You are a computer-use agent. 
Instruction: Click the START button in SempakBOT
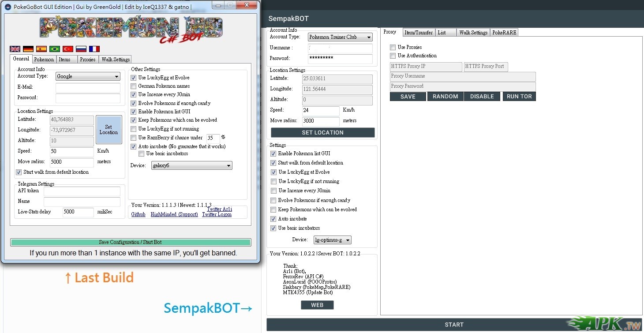(454, 325)
